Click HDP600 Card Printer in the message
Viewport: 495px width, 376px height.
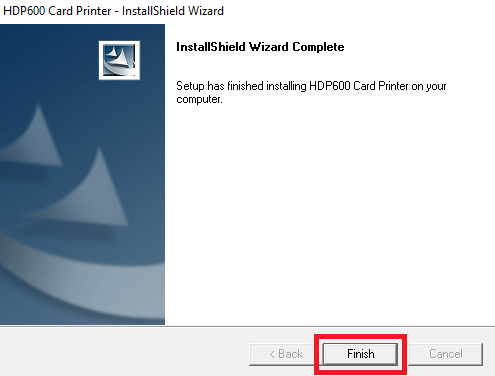[358, 86]
